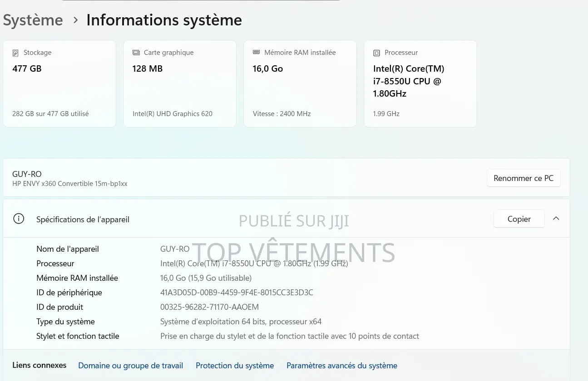Click the Intel(R) UHD Graphics 620 label
Viewport: 588px width, 381px height.
point(173,114)
